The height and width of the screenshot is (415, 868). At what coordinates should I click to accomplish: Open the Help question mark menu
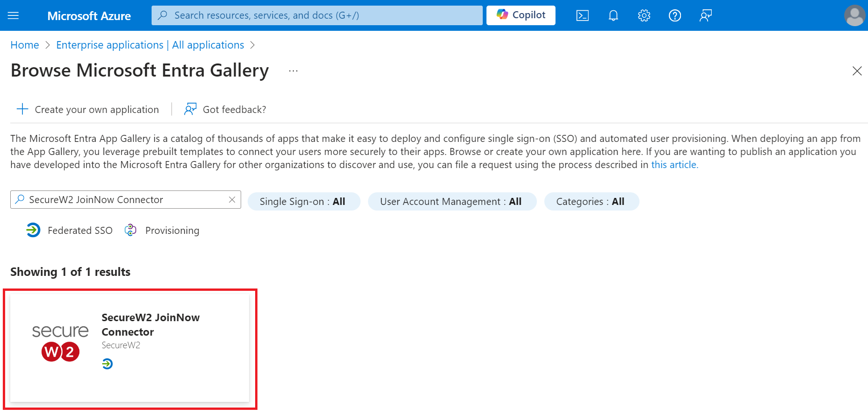coord(675,15)
